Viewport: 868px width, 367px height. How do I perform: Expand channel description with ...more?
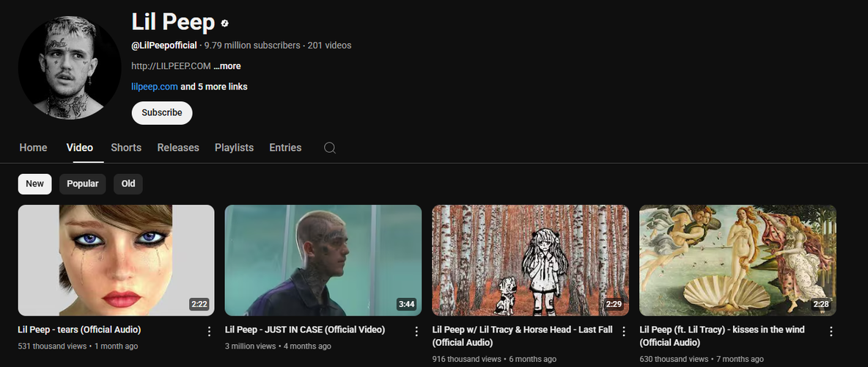coord(227,66)
